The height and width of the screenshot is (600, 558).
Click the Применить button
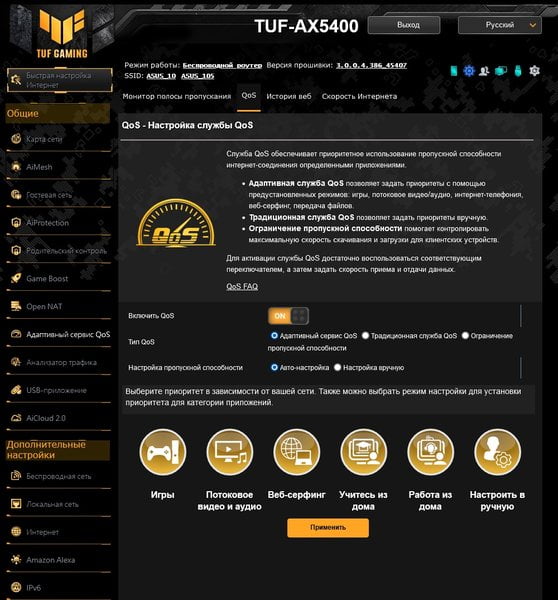click(x=328, y=528)
